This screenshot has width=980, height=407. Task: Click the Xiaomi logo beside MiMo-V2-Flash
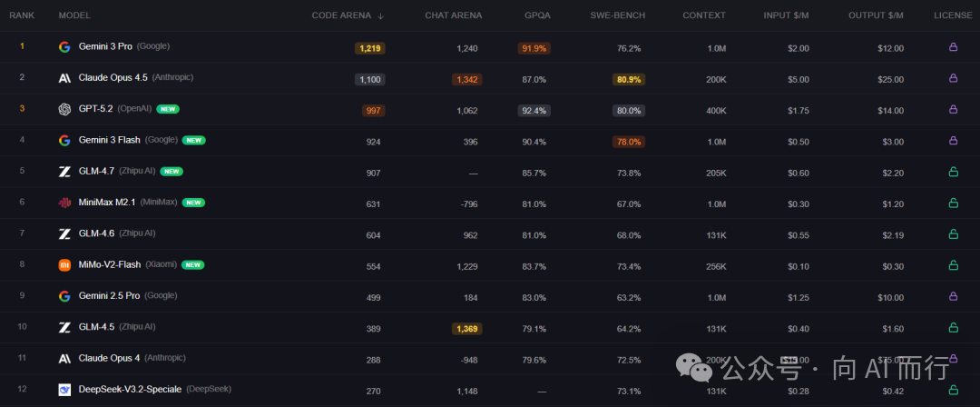(64, 265)
